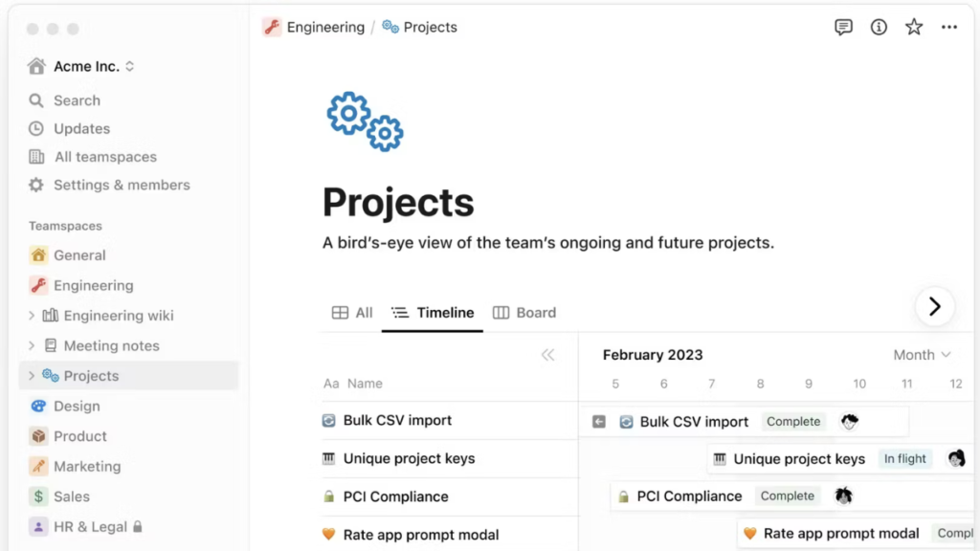Collapse the Name column with the double chevron
The width and height of the screenshot is (980, 551).
(x=548, y=354)
